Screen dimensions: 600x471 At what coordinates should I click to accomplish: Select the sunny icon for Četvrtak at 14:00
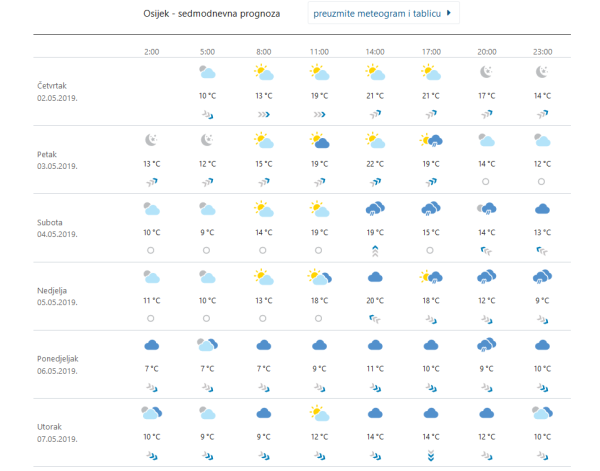coord(375,72)
